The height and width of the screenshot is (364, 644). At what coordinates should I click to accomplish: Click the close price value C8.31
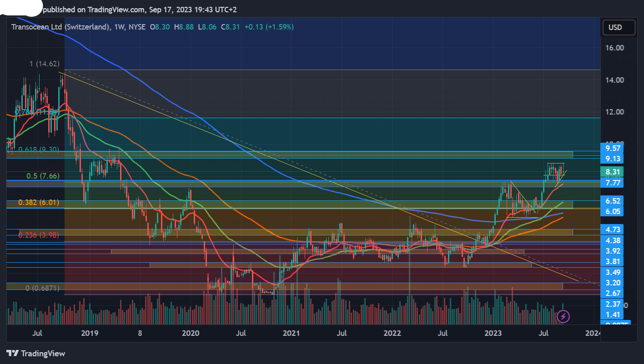[231, 27]
